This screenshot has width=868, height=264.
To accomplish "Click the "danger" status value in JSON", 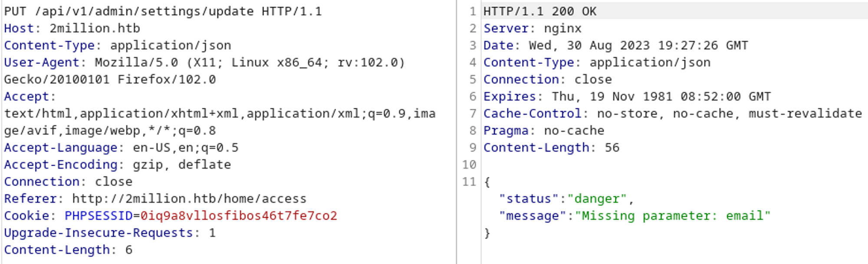I will click(597, 199).
